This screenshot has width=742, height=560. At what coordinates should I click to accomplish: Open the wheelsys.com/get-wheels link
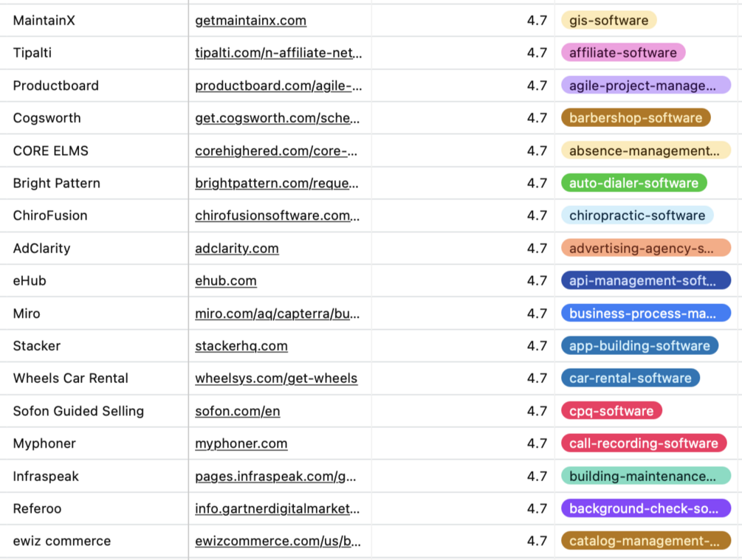[x=276, y=378]
